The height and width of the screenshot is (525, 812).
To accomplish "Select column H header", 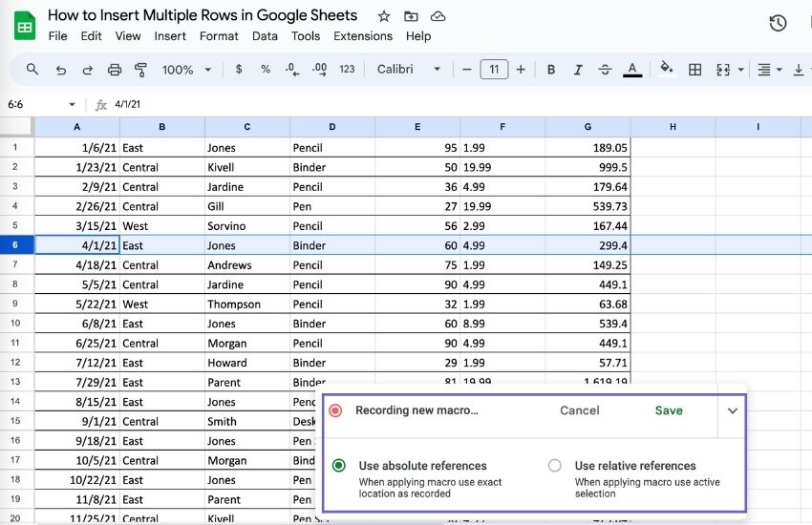I will coord(673,127).
